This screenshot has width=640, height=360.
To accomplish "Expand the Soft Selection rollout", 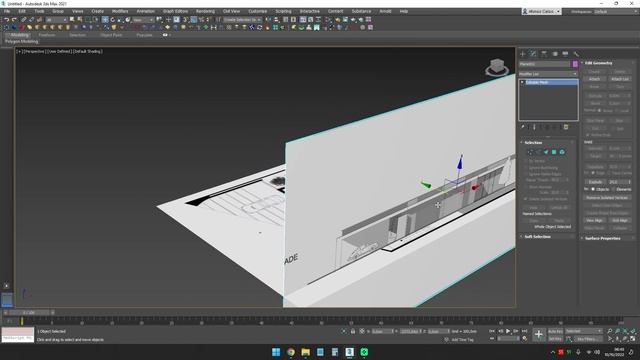I will tap(537, 237).
